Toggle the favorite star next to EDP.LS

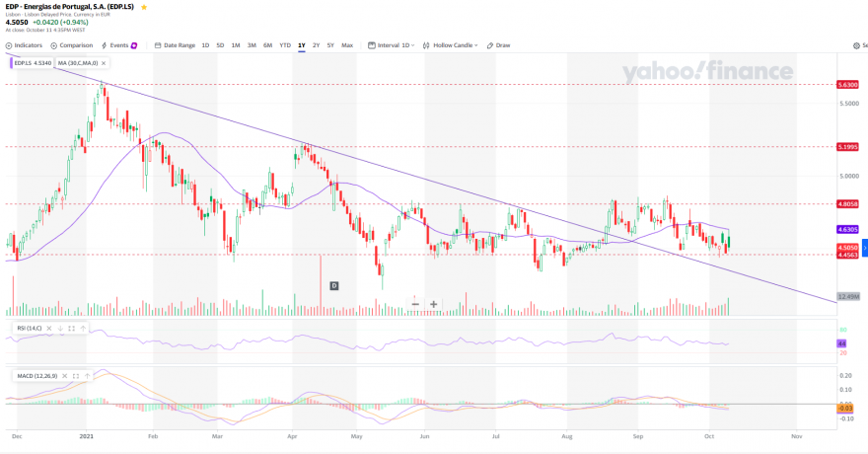click(x=144, y=7)
